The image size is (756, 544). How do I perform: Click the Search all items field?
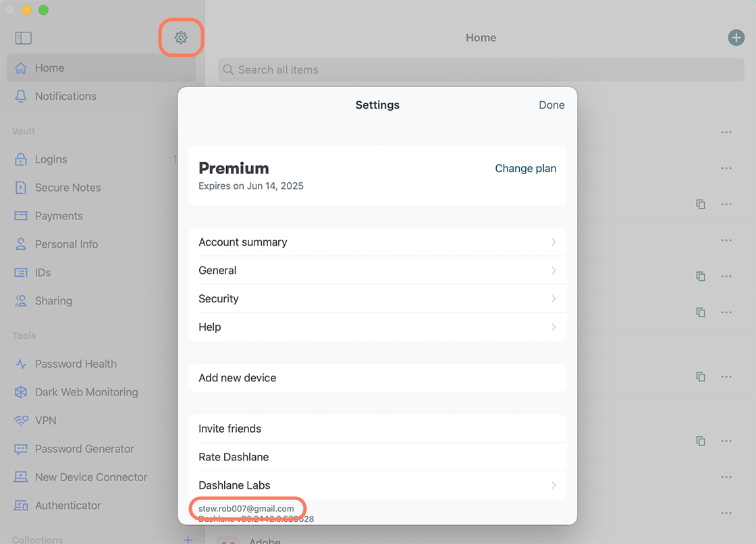coord(481,70)
